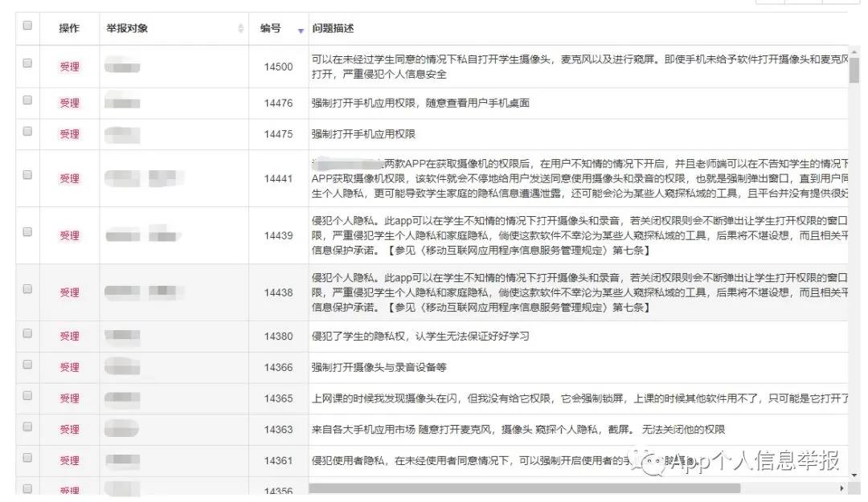
Task: Click the 操作 column header
Action: tap(69, 28)
